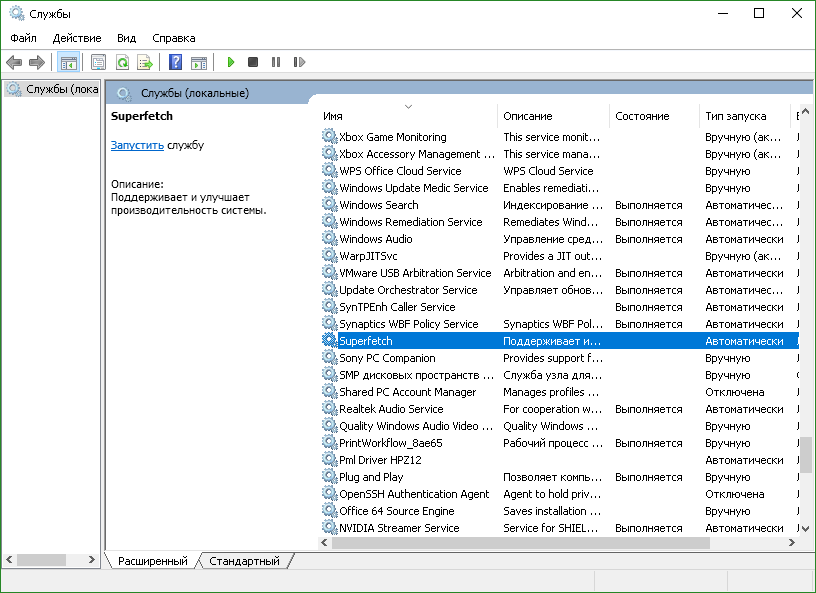Open the Файл menu
Viewport: 816px width, 593px height.
pyautogui.click(x=23, y=38)
